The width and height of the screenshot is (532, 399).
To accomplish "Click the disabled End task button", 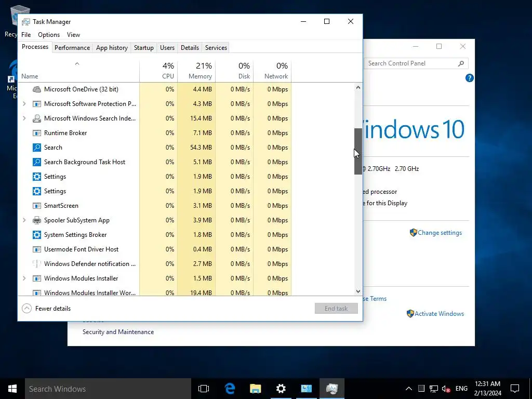I will click(x=336, y=309).
